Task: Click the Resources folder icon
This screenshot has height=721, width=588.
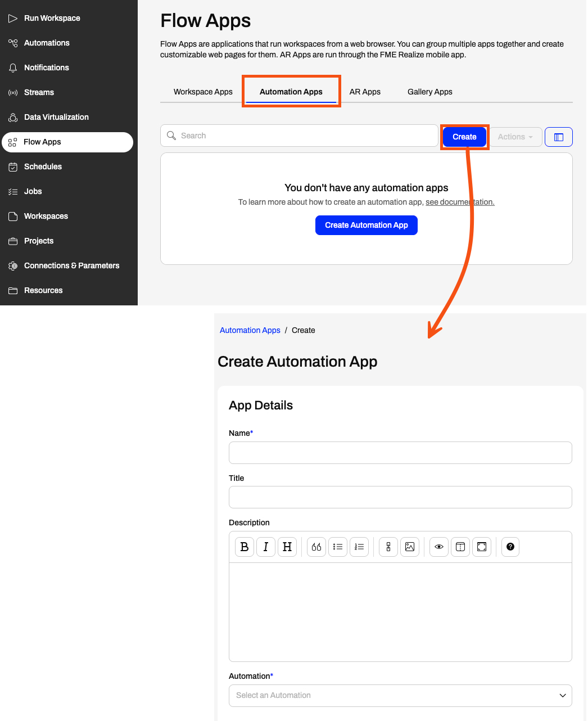Action: point(13,290)
